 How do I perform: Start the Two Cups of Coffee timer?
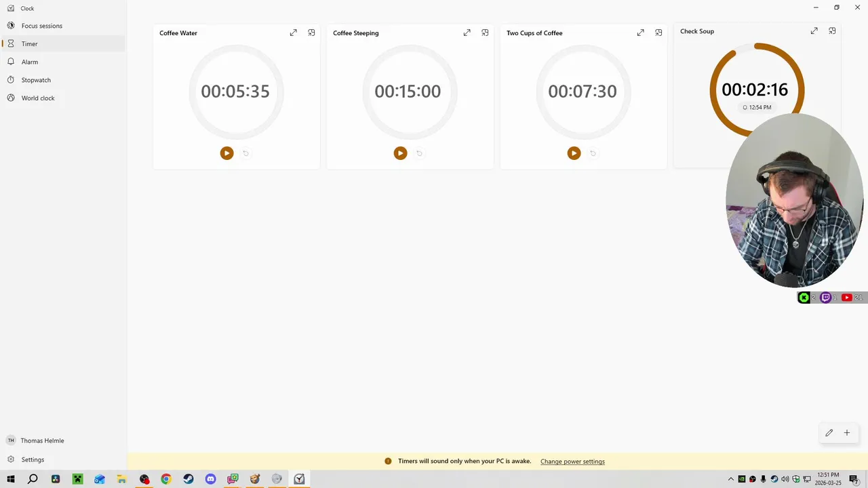574,153
